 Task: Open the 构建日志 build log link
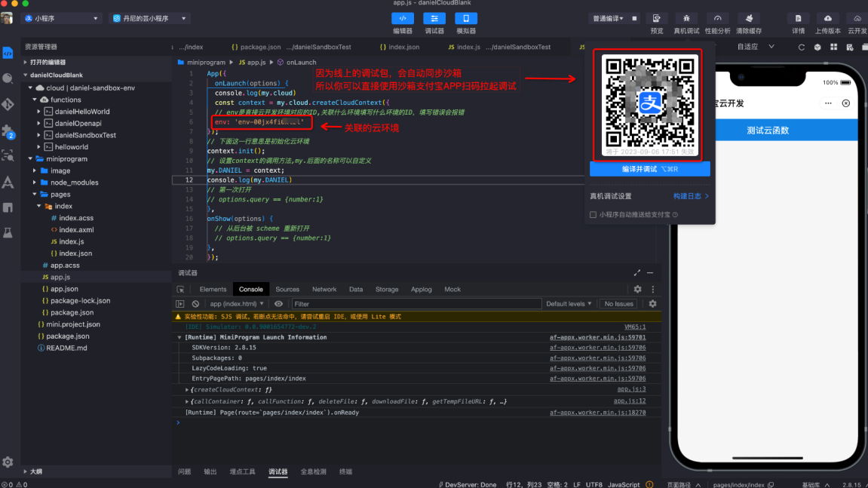click(690, 196)
